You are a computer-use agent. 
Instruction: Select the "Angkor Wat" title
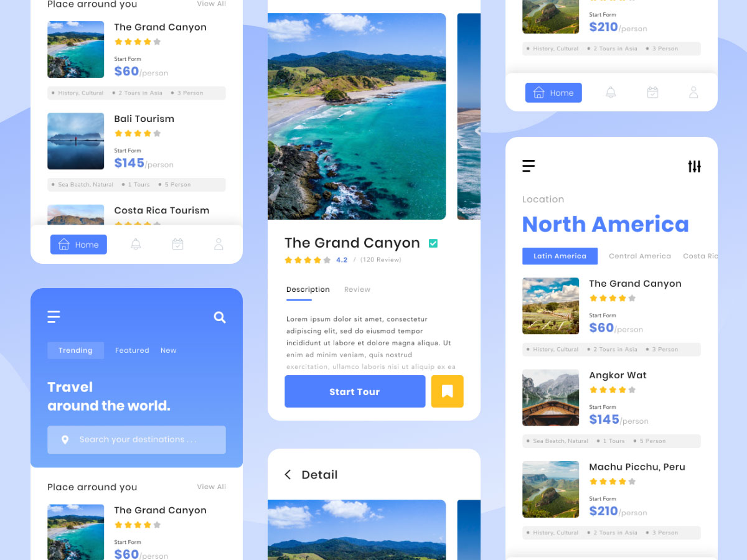(618, 375)
